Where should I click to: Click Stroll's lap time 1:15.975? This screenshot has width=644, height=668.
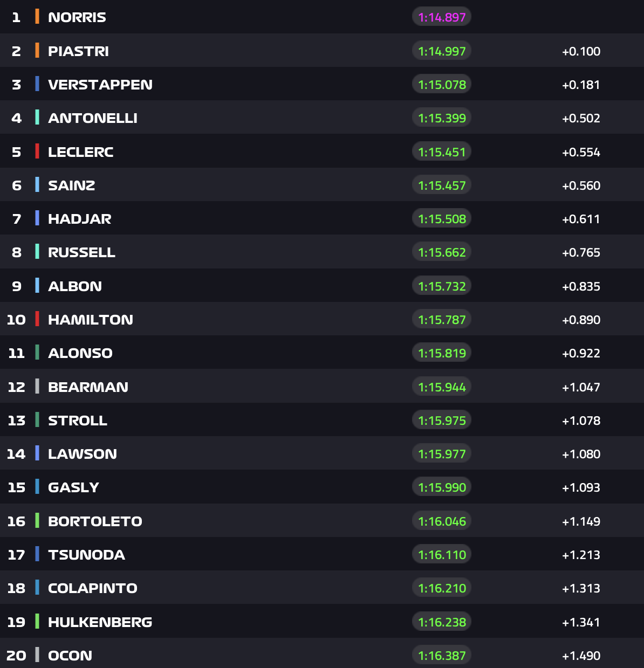click(442, 421)
